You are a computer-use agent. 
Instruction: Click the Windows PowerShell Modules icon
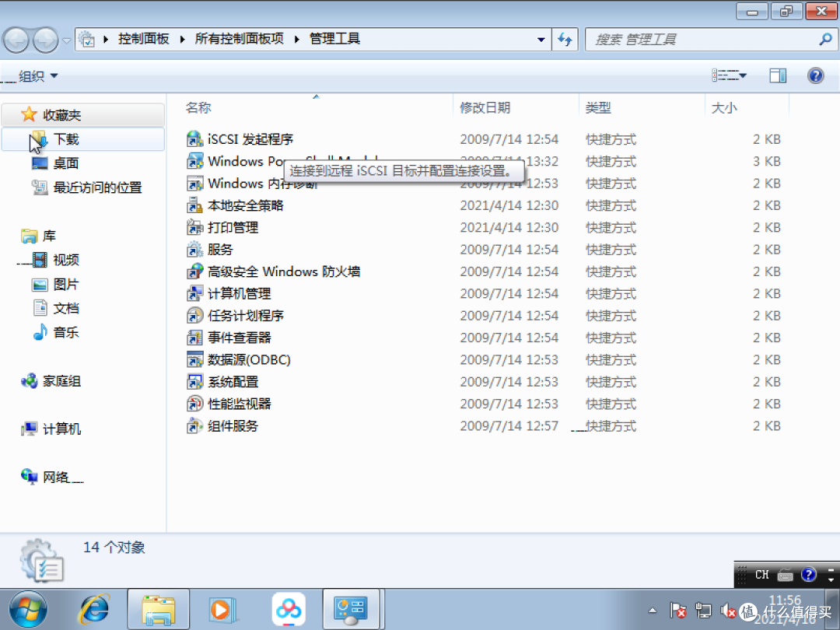(194, 161)
